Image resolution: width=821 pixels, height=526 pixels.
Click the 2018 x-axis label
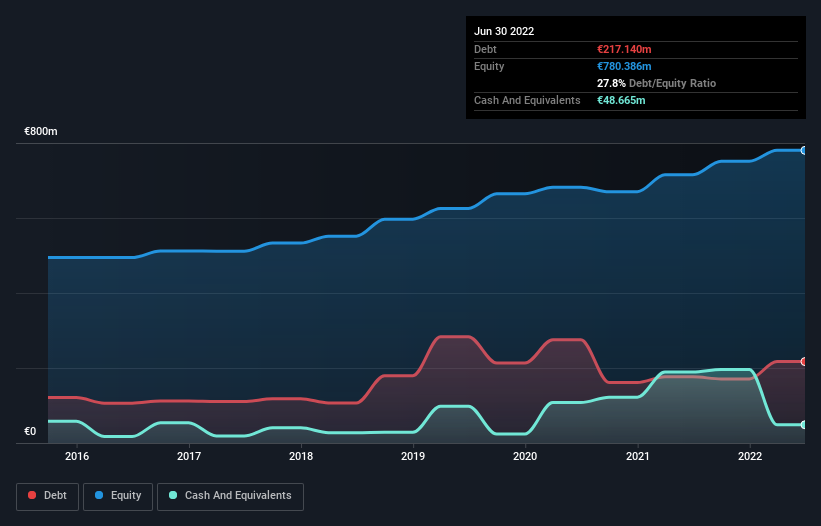click(x=301, y=456)
